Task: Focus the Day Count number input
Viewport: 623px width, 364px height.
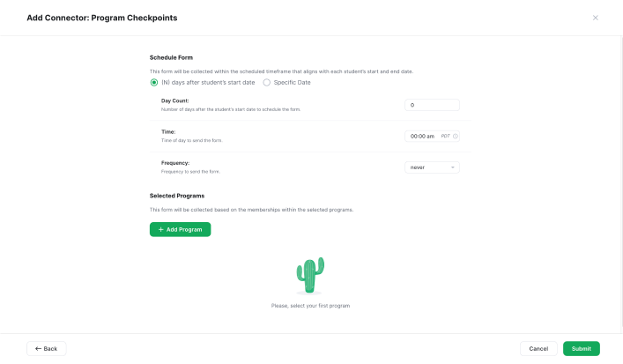Action: pyautogui.click(x=432, y=105)
